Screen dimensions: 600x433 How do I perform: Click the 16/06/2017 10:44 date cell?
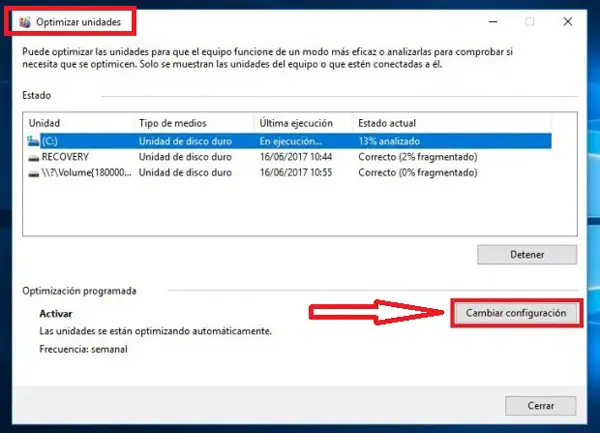point(296,157)
